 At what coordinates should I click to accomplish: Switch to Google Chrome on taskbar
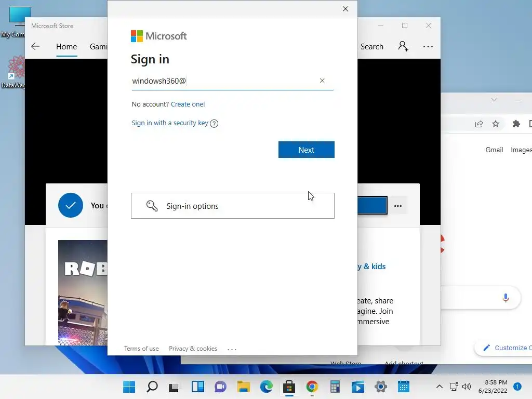pos(312,387)
